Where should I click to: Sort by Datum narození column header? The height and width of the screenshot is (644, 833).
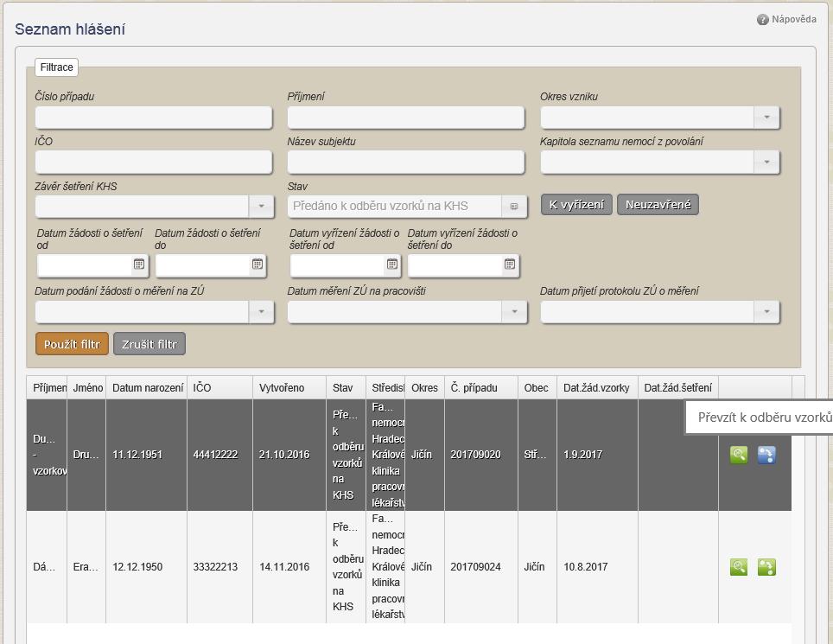pos(147,388)
